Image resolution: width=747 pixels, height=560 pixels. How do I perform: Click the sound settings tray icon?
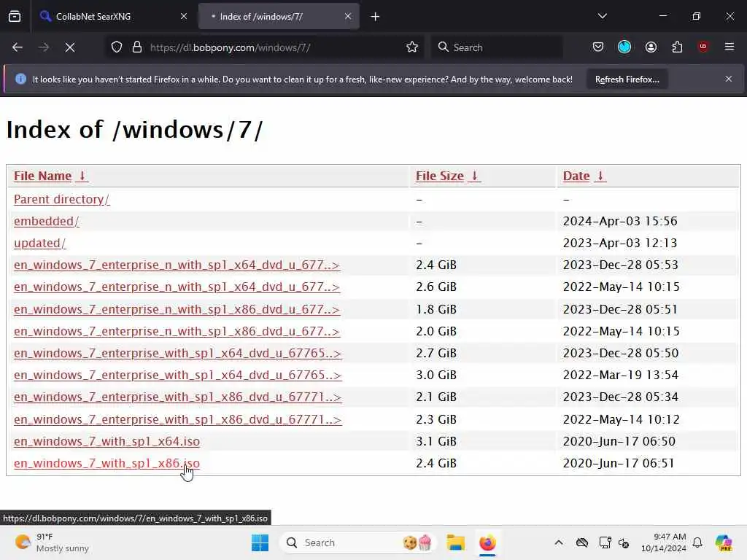coord(624,542)
